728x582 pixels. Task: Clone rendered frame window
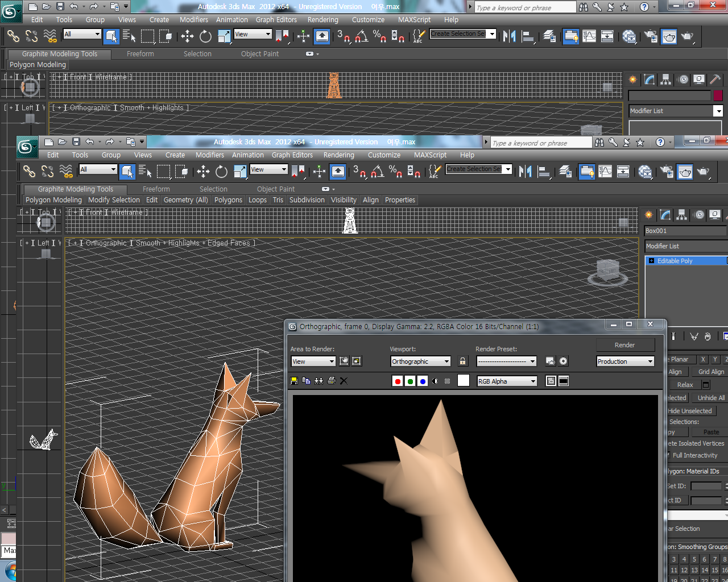pos(318,381)
